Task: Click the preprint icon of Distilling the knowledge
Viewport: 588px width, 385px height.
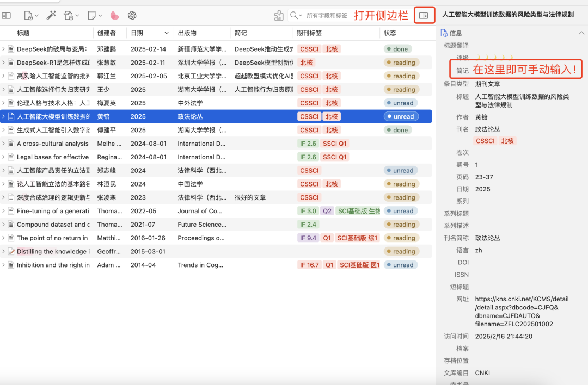Action: coord(11,251)
